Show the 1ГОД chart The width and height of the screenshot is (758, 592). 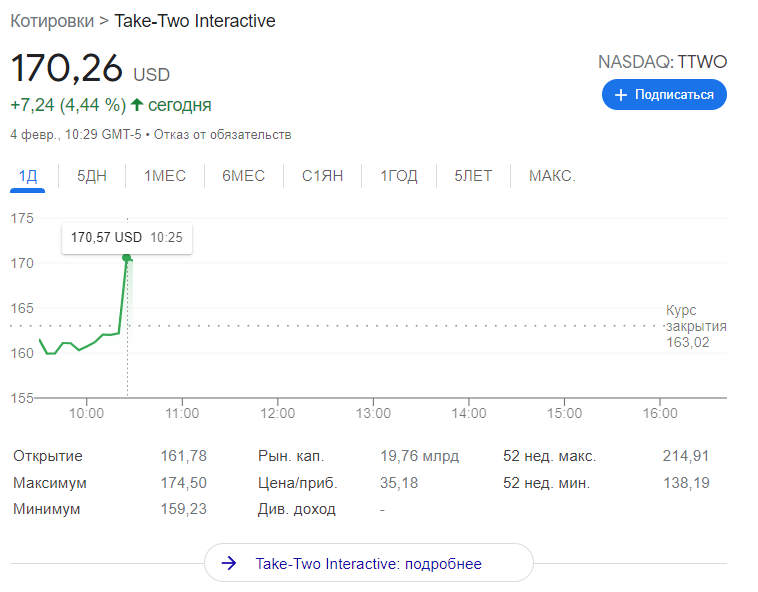[x=399, y=176]
